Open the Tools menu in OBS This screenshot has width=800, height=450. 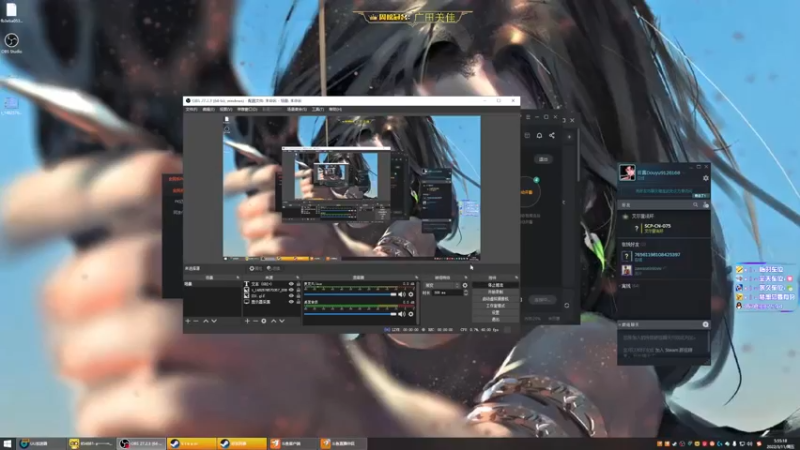(318, 109)
